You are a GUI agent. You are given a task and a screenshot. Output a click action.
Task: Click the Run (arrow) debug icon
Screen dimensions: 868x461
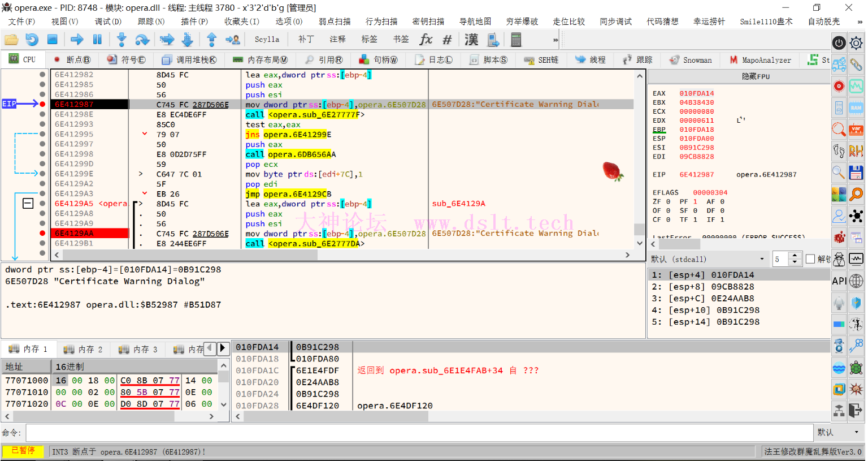[77, 40]
